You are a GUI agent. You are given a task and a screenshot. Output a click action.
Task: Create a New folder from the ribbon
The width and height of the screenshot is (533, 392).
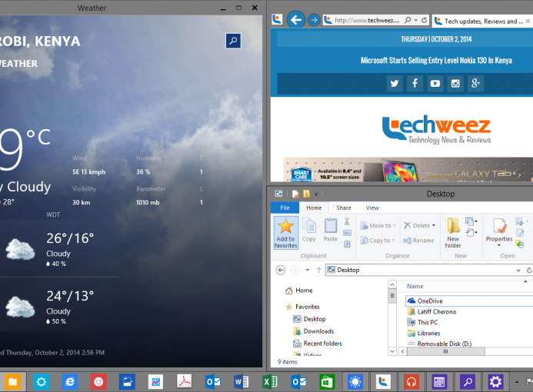[x=453, y=233]
